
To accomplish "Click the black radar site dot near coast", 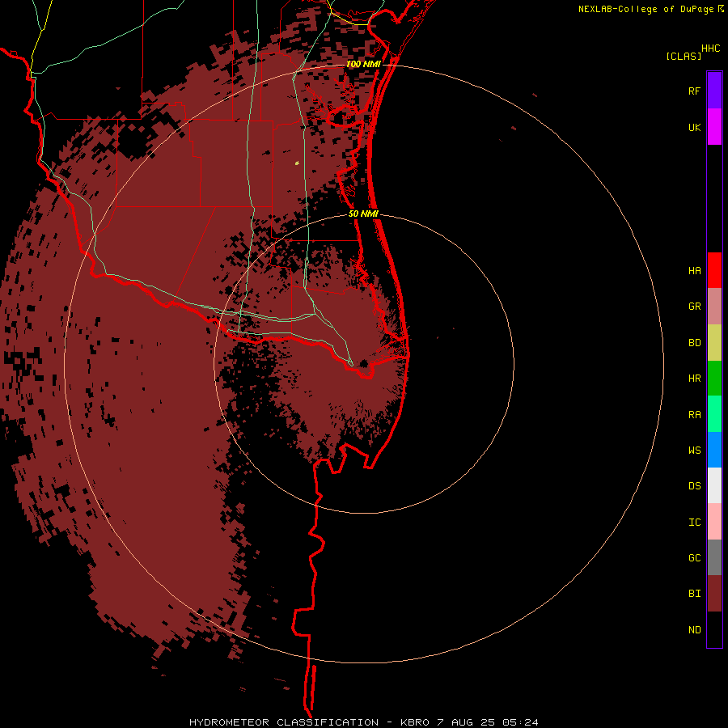I will [364, 363].
